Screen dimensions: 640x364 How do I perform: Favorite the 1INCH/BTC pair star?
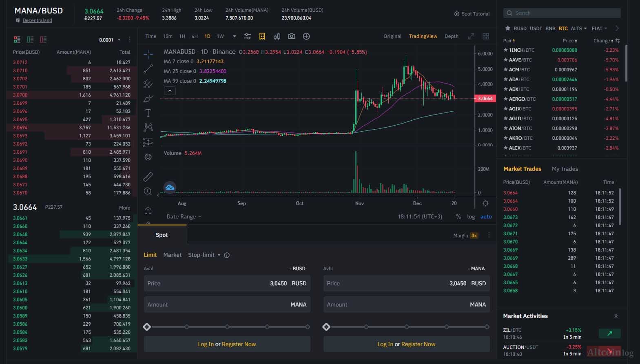coord(506,50)
